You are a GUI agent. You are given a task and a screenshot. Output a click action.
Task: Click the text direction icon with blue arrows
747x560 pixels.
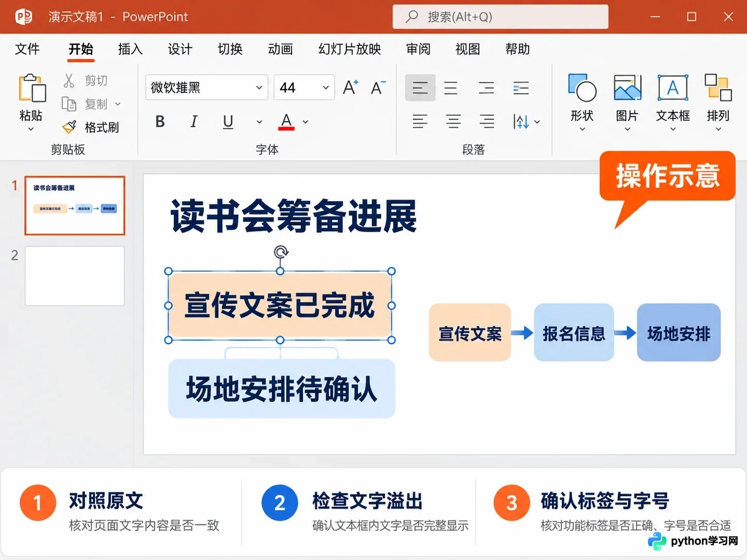coord(521,122)
